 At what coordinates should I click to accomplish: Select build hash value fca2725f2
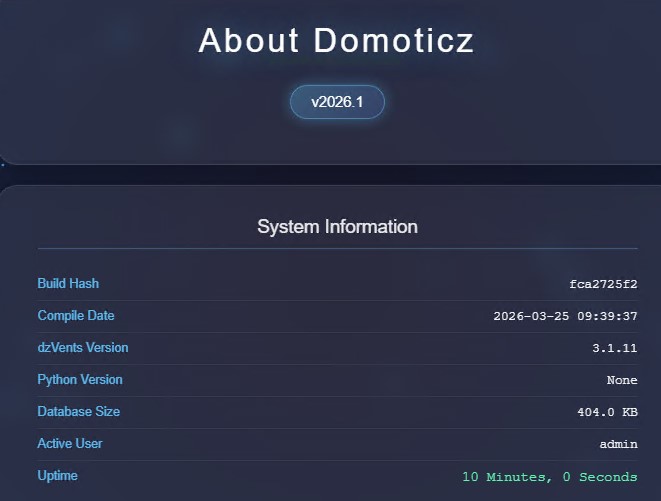point(603,284)
